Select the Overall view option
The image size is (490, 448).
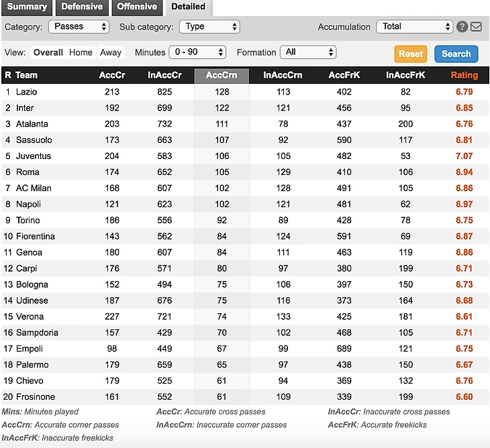coord(48,52)
